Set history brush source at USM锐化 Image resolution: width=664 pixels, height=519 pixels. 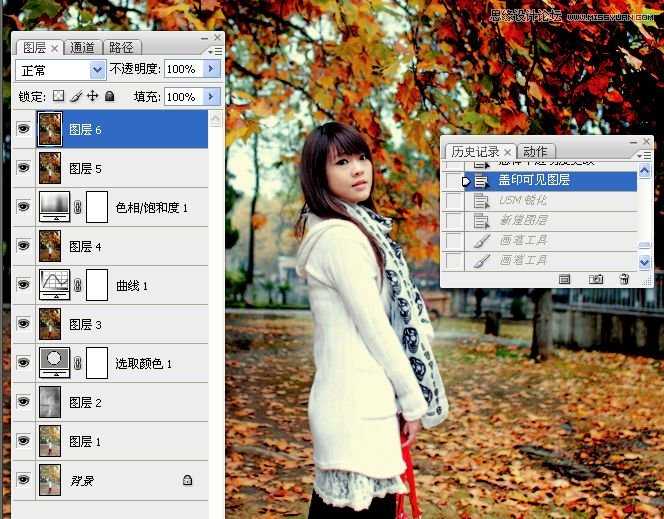455,201
